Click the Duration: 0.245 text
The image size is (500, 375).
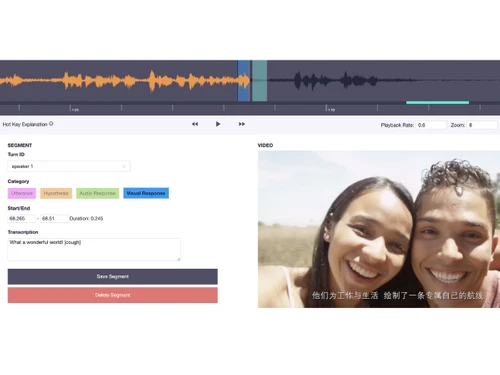86,219
